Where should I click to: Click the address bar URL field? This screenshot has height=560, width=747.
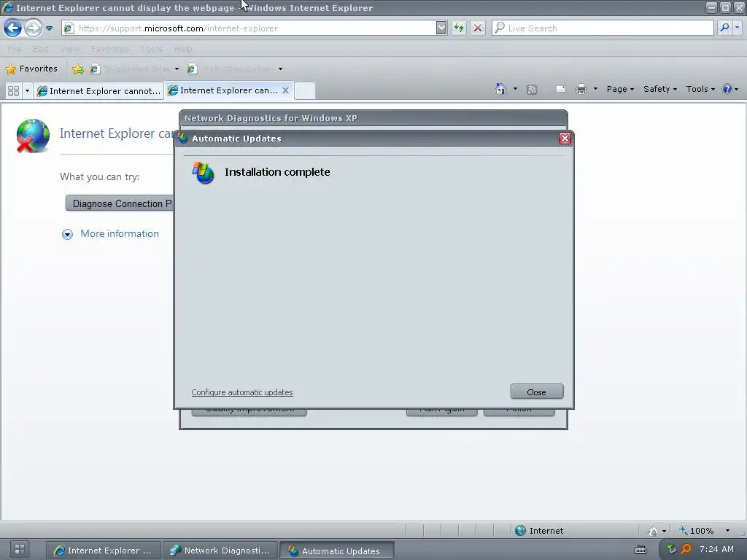pyautogui.click(x=249, y=28)
